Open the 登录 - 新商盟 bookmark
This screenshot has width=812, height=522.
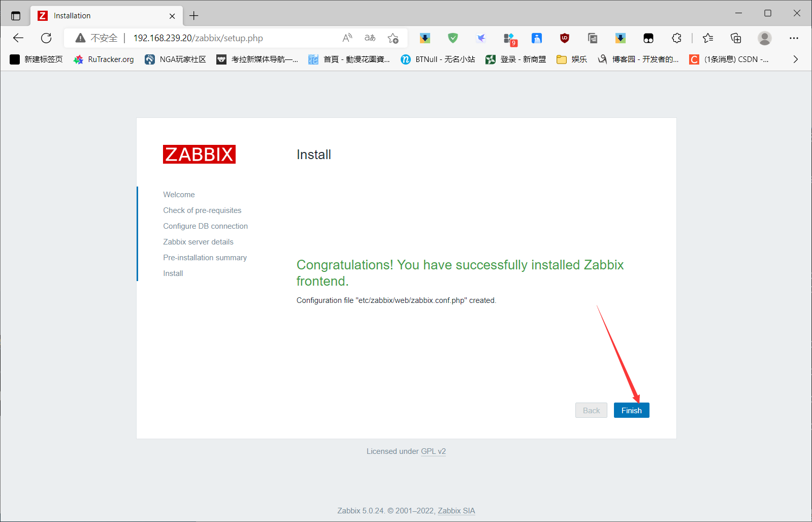516,59
